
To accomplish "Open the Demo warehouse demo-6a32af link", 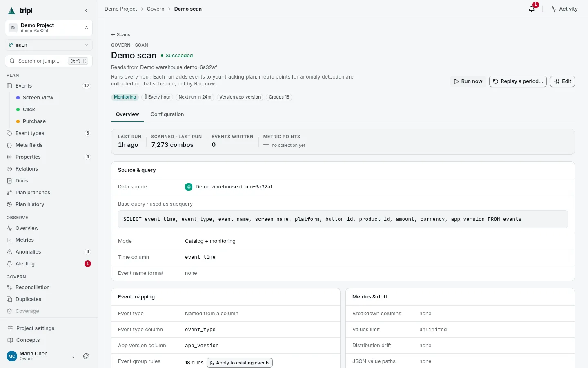I will (x=178, y=67).
